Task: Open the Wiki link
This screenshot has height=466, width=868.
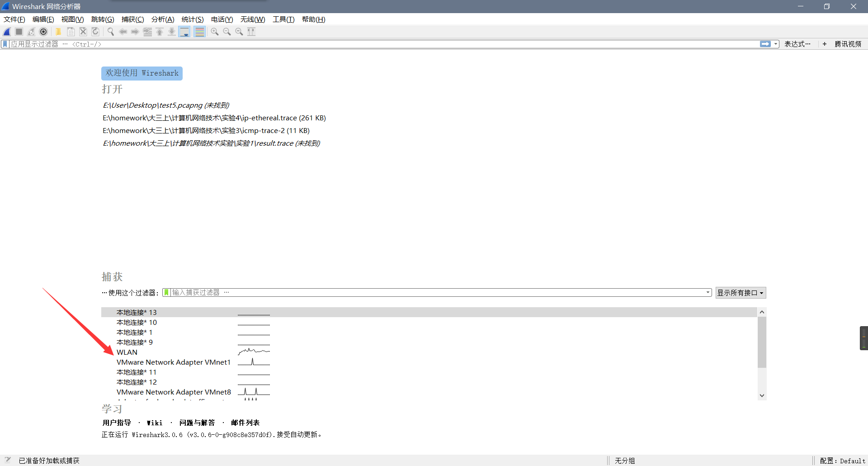Action: tap(155, 423)
